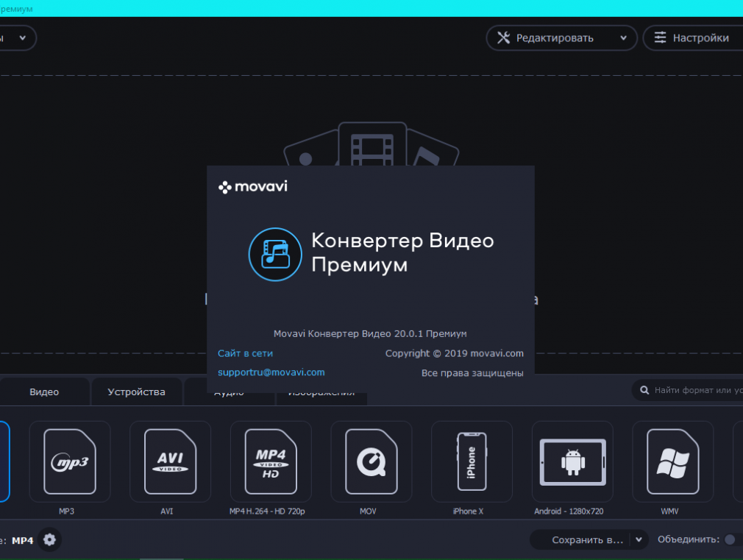Open the Сайт в сети link
This screenshot has height=560, width=743.
pos(246,353)
